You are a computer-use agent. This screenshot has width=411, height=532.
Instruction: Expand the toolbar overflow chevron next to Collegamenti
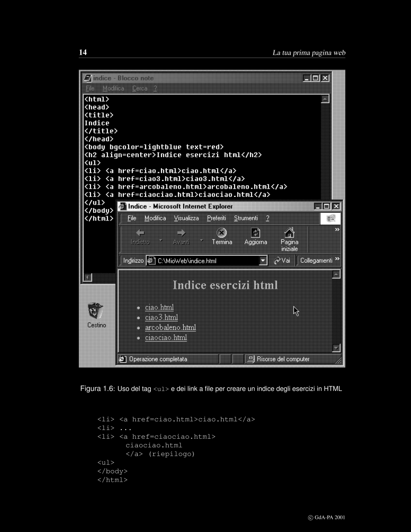[338, 259]
